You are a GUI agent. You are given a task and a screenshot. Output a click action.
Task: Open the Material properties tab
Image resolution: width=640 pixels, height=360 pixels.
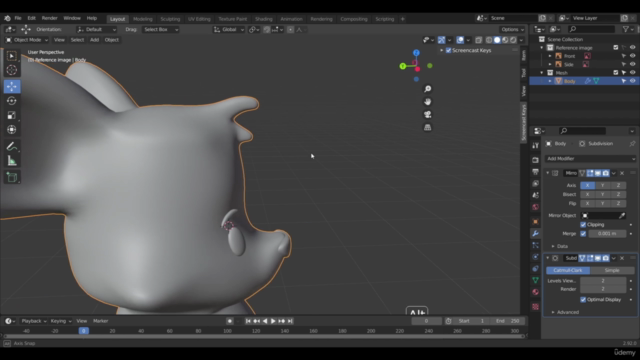[x=536, y=292]
